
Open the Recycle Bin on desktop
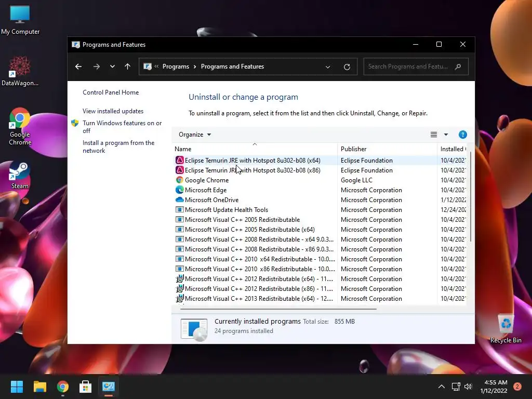click(506, 329)
